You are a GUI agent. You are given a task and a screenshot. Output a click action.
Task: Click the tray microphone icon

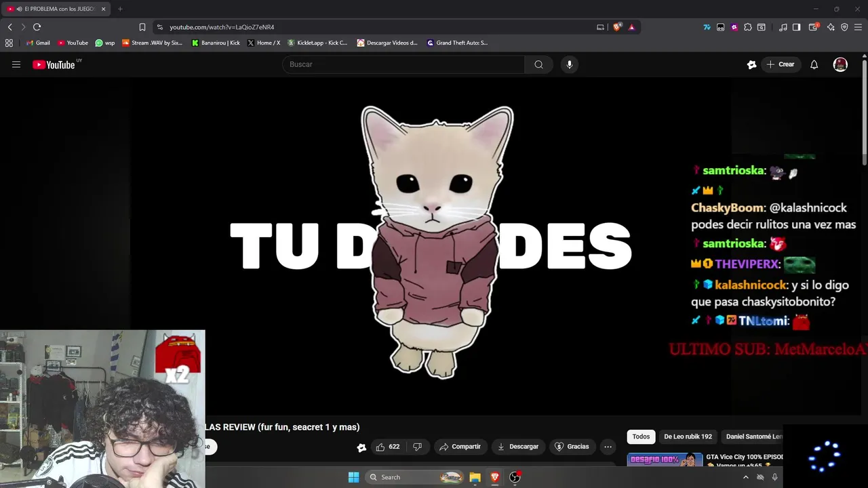tap(774, 477)
